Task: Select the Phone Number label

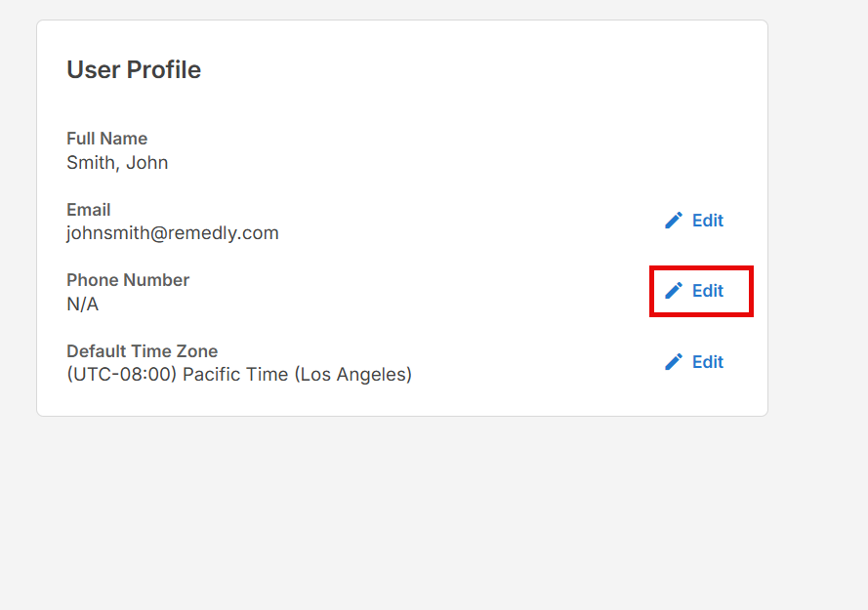Action: 128,280
